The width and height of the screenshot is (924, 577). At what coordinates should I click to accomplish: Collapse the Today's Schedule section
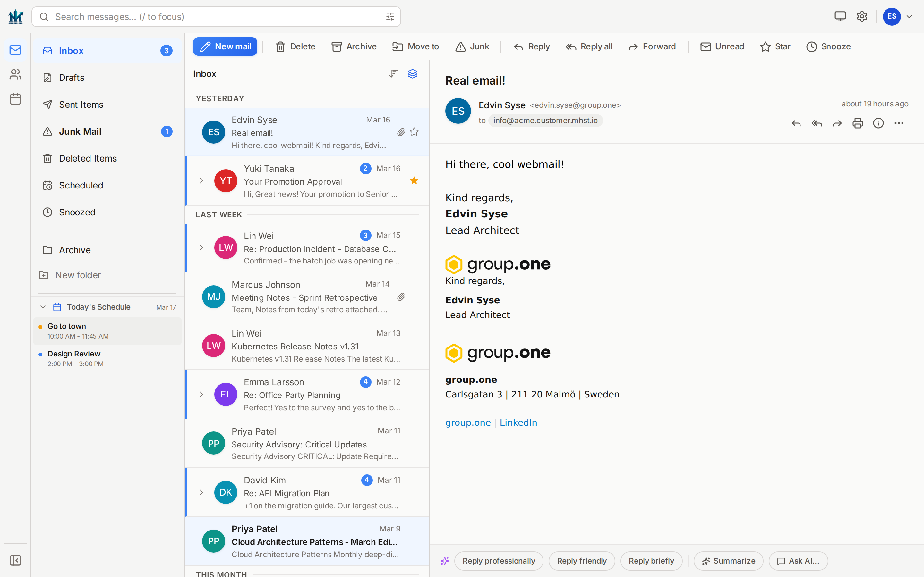(x=42, y=306)
